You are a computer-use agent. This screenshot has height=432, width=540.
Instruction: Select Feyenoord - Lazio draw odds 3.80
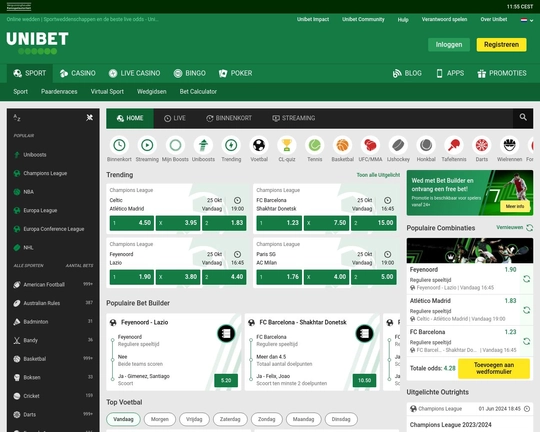point(178,277)
